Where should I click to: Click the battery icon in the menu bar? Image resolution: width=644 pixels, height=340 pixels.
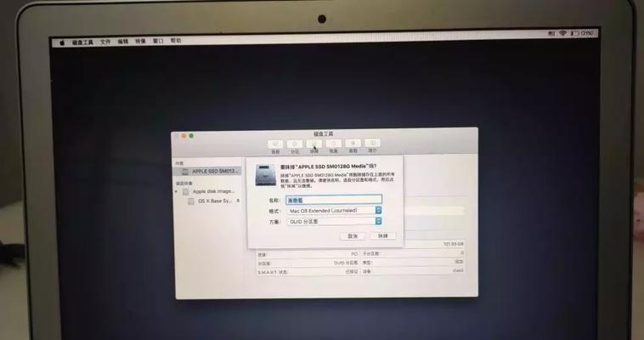point(575,33)
